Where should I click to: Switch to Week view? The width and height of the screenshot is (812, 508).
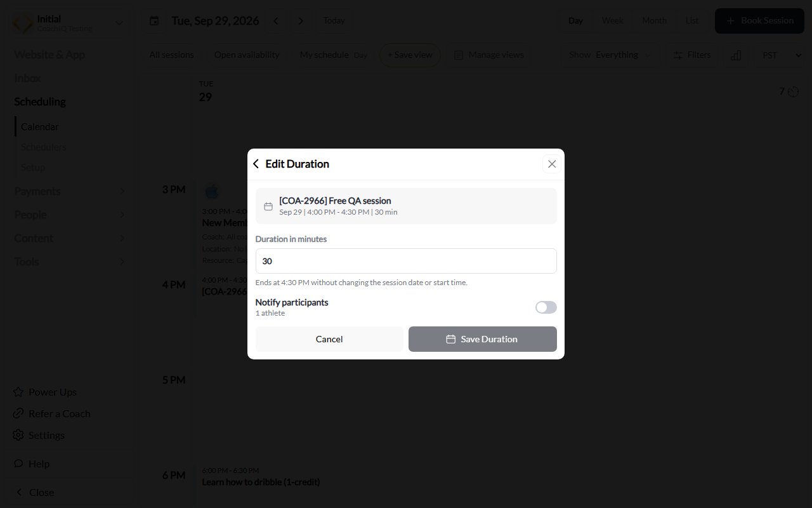612,21
